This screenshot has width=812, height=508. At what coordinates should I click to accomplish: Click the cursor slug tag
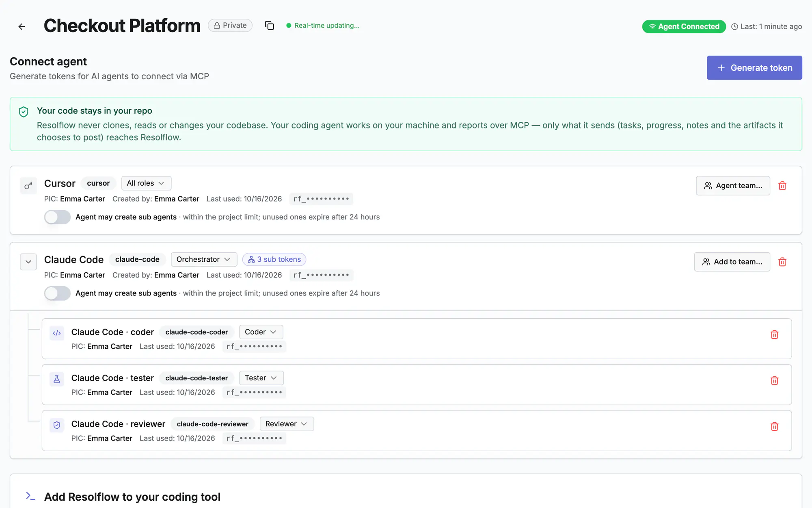[98, 183]
